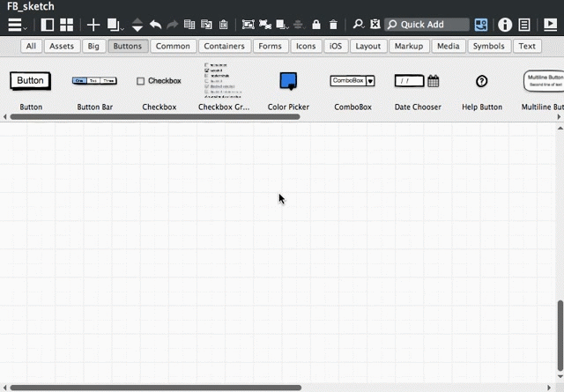The width and height of the screenshot is (564, 392).
Task: Toggle the navigator panel view icon
Action: 47,25
